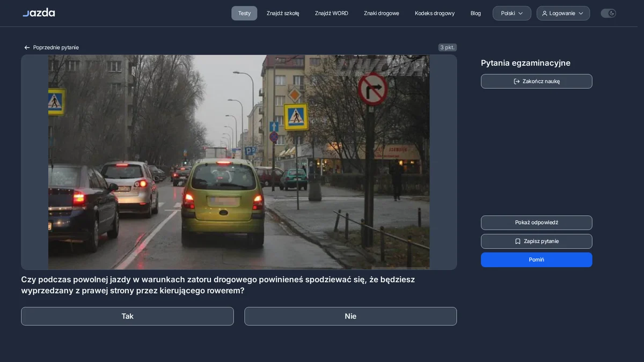Click the question text about zatoru drogowego

(218, 285)
